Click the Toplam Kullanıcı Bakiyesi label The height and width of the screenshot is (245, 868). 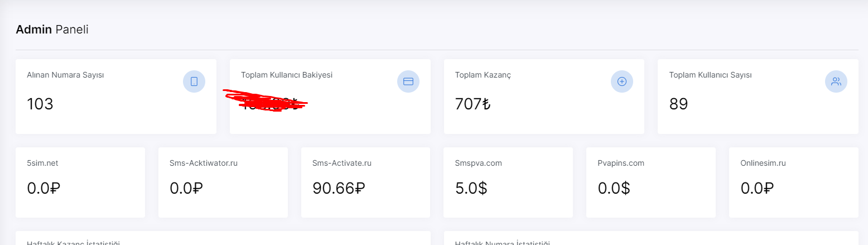(287, 75)
